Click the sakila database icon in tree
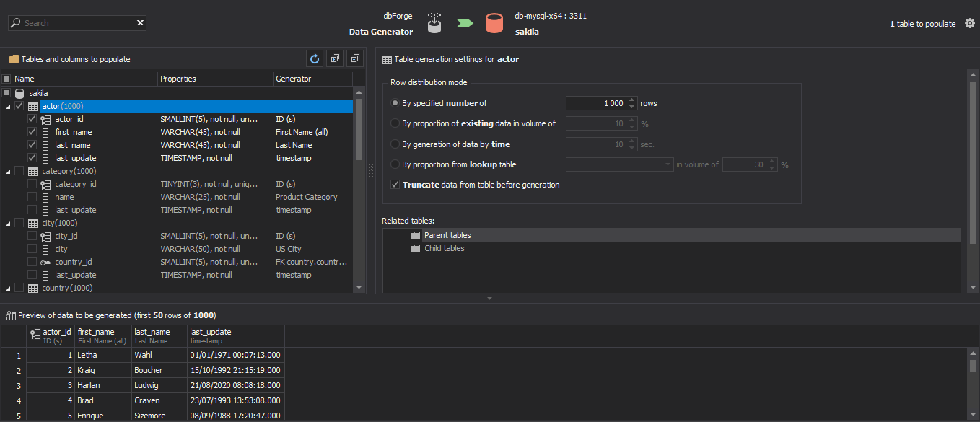This screenshot has height=422, width=980. (19, 93)
